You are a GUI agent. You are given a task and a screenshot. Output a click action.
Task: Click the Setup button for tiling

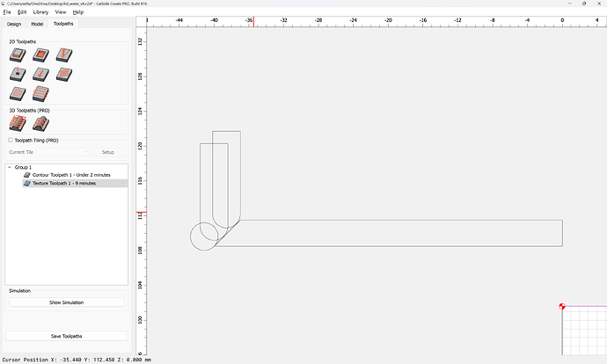pyautogui.click(x=108, y=152)
